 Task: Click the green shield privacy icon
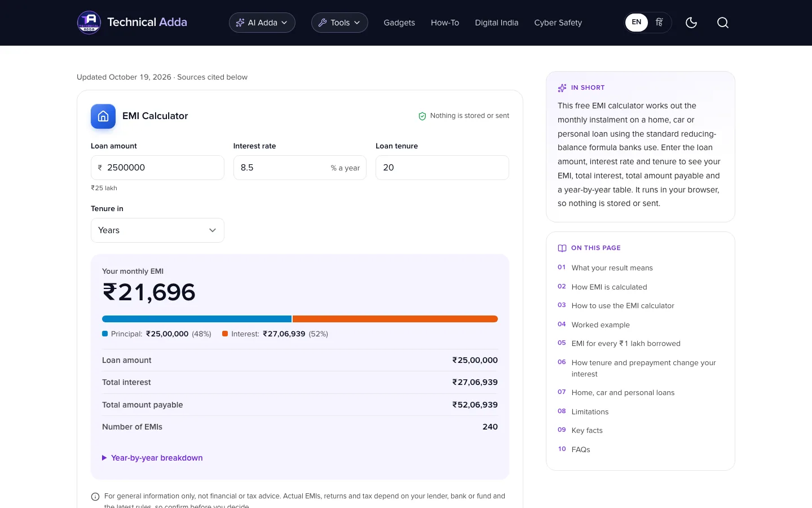pyautogui.click(x=422, y=116)
